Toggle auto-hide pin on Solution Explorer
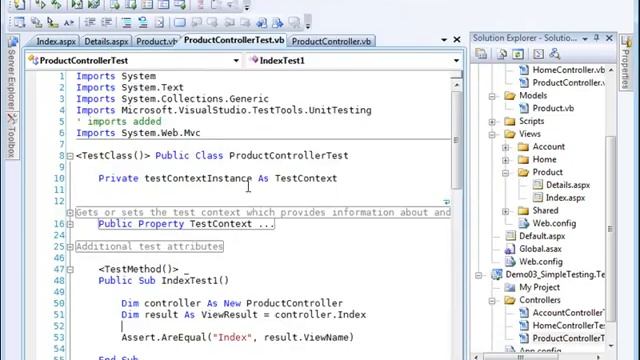Screen dimensions: 640x360 [x=596, y=38]
